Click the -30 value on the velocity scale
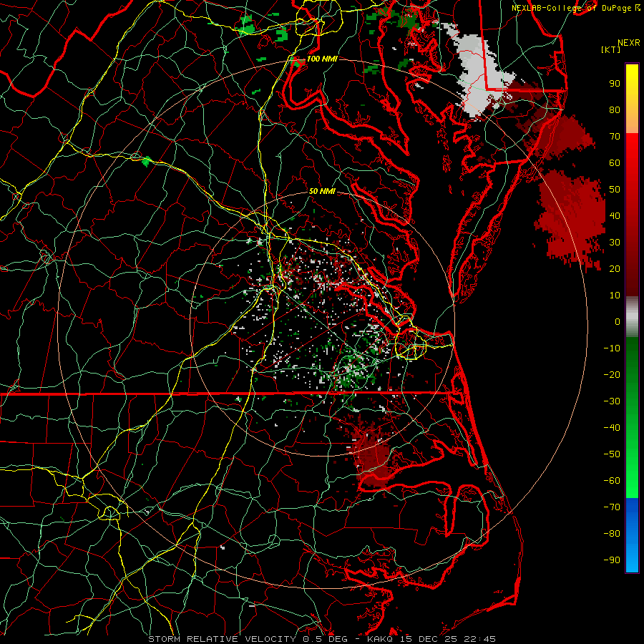The image size is (644, 644). point(612,401)
